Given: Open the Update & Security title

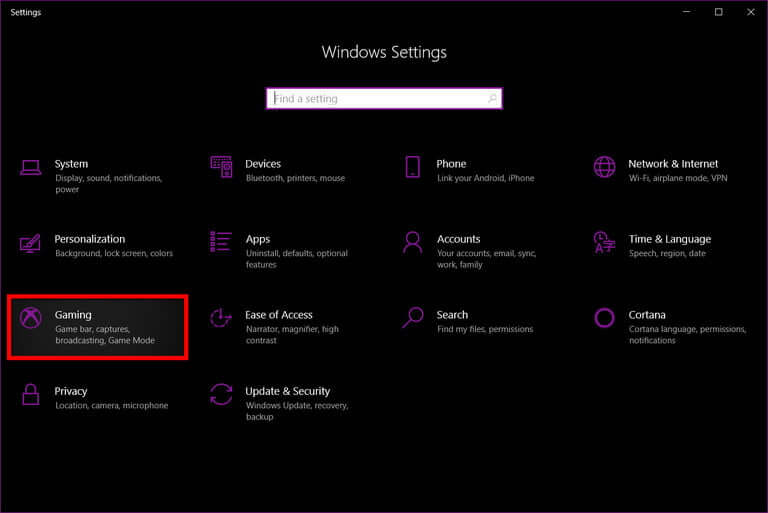Looking at the screenshot, I should pyautogui.click(x=288, y=391).
